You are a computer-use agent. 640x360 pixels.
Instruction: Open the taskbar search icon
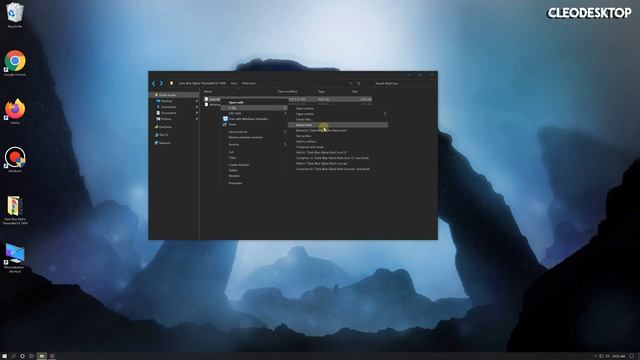(x=13, y=356)
